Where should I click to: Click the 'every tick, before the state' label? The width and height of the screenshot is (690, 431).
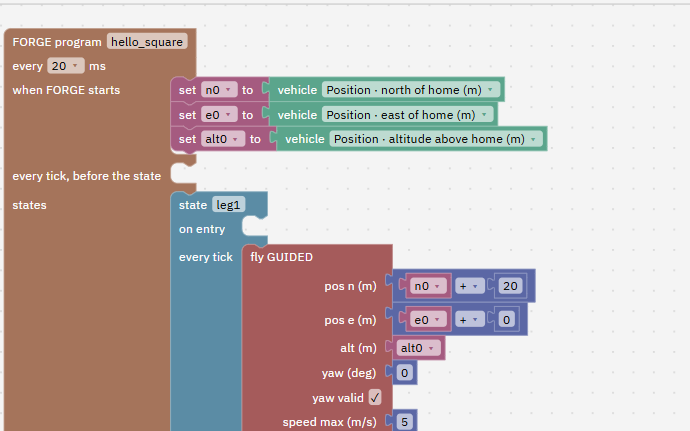click(x=87, y=176)
